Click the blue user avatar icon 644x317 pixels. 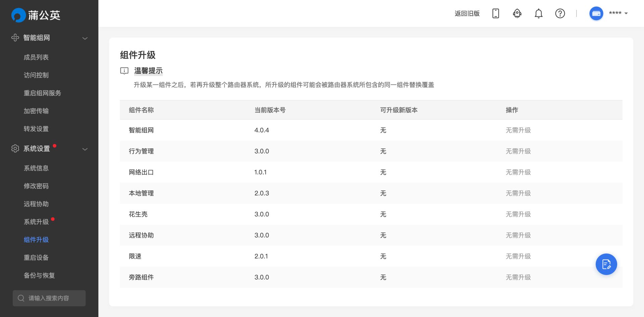click(596, 13)
